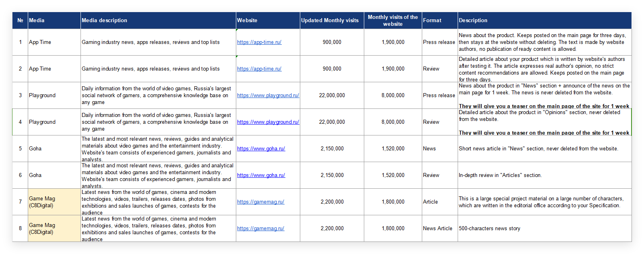644x254 pixels.
Task: Click the playground.ru link in row 3
Action: click(x=268, y=96)
